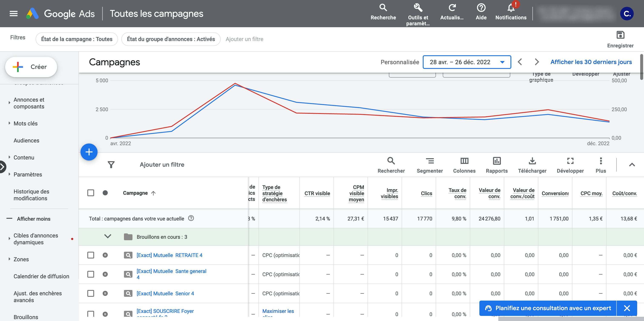This screenshot has width=644, height=321.
Task: Collapse the Brouillons en cours folder row
Action: [108, 236]
